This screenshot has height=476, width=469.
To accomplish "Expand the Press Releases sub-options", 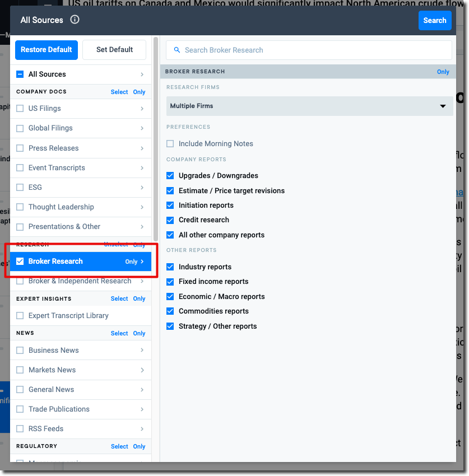I will tap(142, 148).
